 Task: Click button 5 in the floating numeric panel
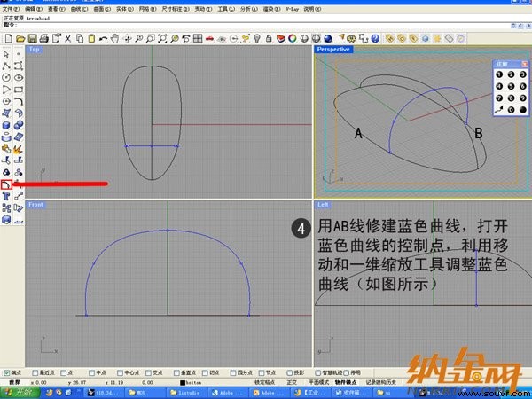coord(511,87)
